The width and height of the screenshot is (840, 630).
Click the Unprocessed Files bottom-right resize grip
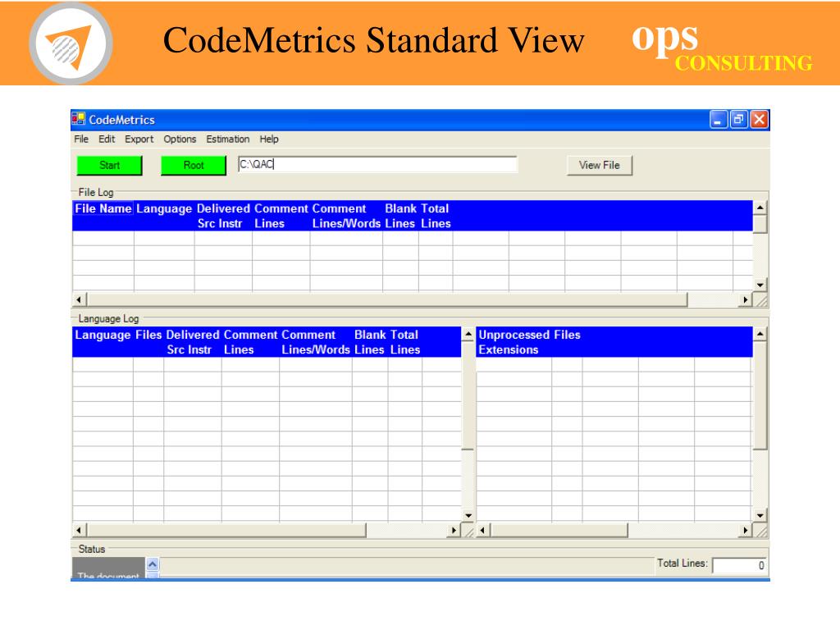[760, 531]
